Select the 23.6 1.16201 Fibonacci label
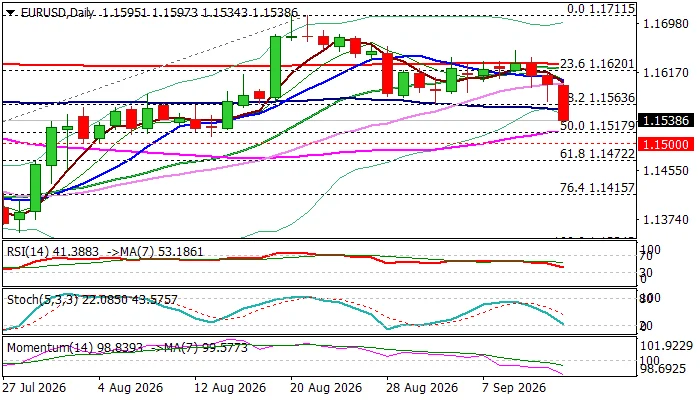This screenshot has height=400, width=700. click(597, 64)
